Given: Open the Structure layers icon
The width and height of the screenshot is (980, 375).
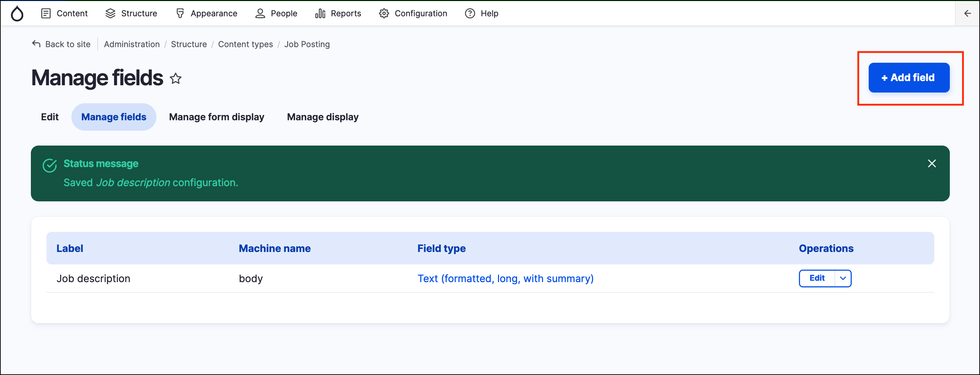Looking at the screenshot, I should tap(110, 13).
